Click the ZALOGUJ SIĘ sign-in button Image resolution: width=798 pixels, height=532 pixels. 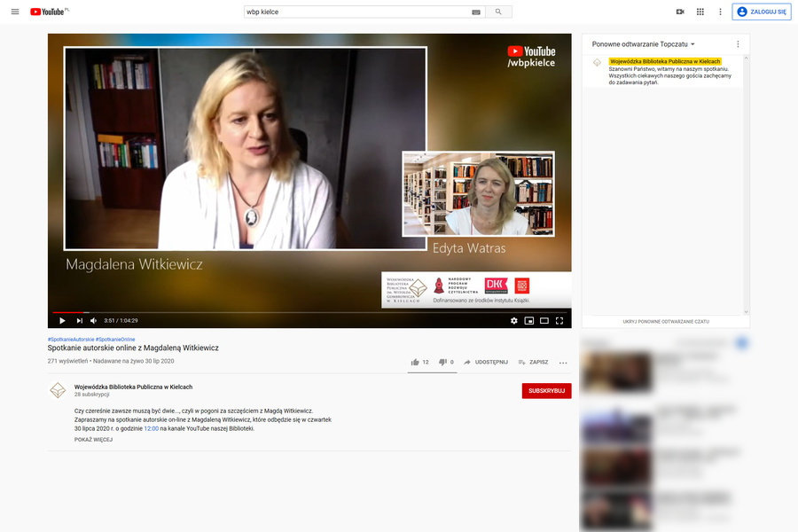(762, 12)
